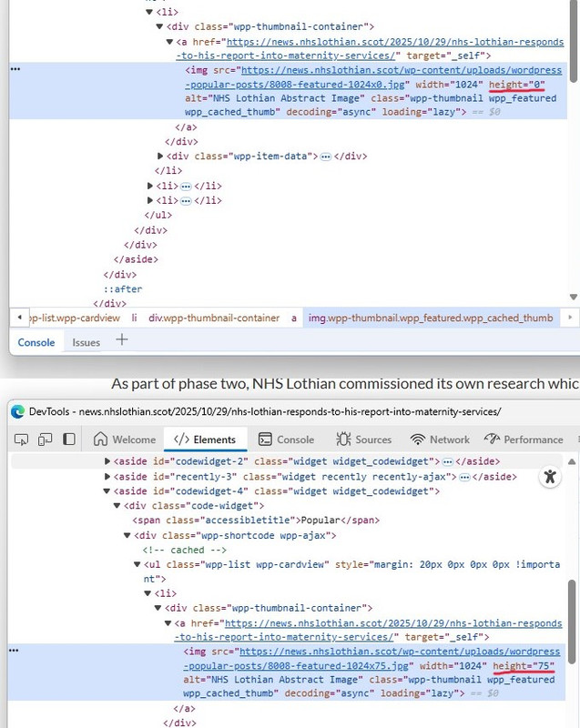Toggle the device emulation icon
580x728 pixels.
click(x=45, y=440)
